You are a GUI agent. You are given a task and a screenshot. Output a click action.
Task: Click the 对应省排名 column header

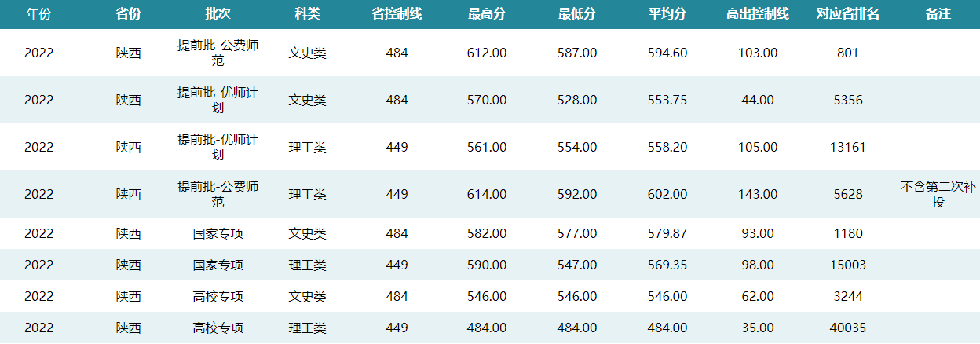click(848, 14)
